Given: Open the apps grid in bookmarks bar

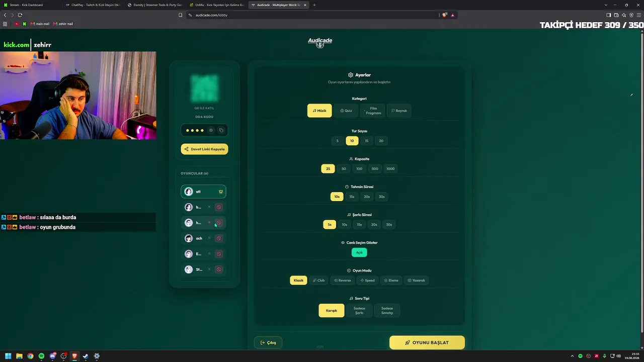Looking at the screenshot, I should click(5, 24).
